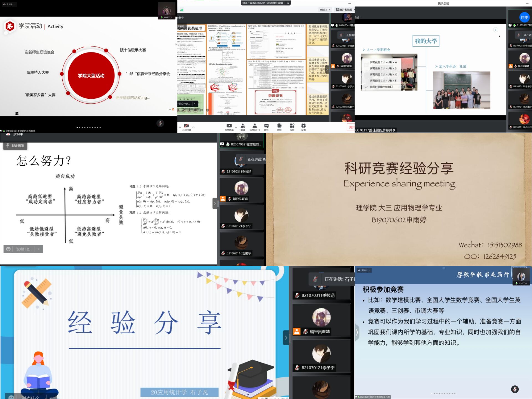
Task: Select 屏幕截图 Ctrl+Alt+A menu item
Action: tap(383, 62)
